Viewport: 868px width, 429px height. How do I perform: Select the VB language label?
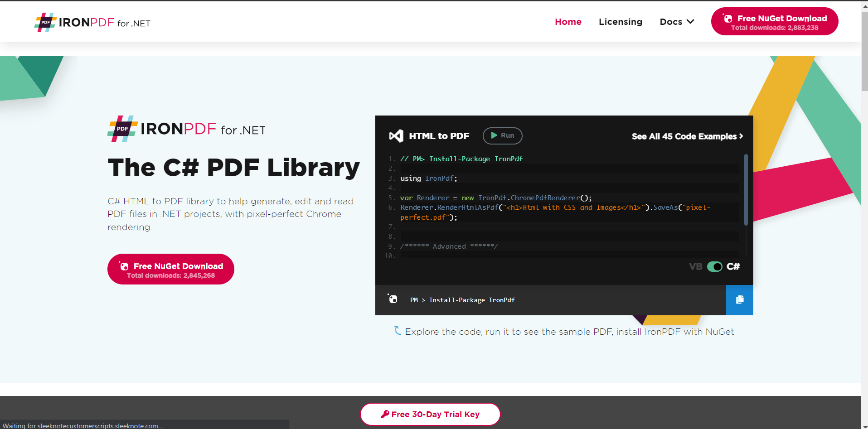[x=695, y=266]
